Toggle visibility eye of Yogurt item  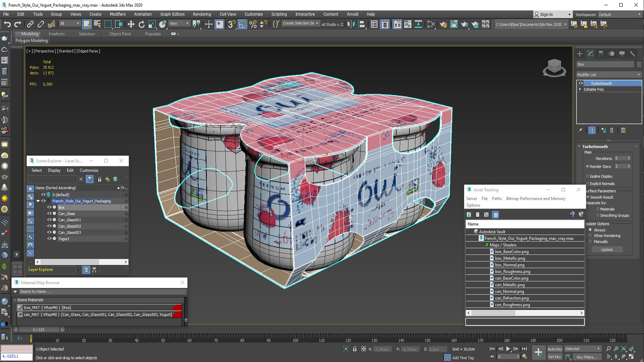tap(49, 239)
